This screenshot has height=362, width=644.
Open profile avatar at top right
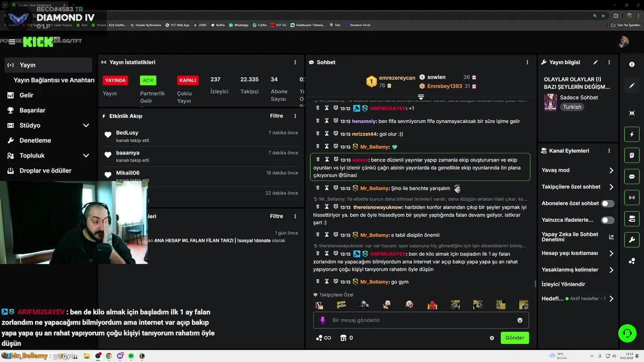(623, 42)
